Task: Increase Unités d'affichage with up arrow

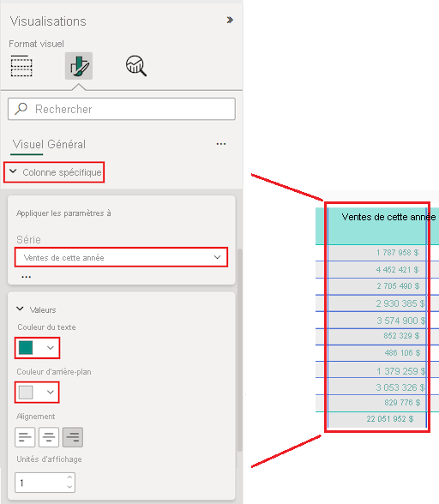Action: pyautogui.click(x=69, y=477)
